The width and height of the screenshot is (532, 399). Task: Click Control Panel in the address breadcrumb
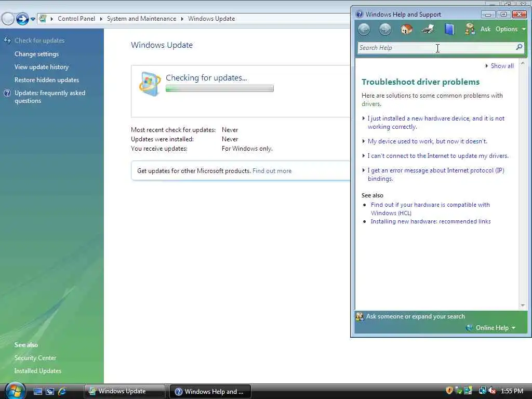tap(76, 19)
